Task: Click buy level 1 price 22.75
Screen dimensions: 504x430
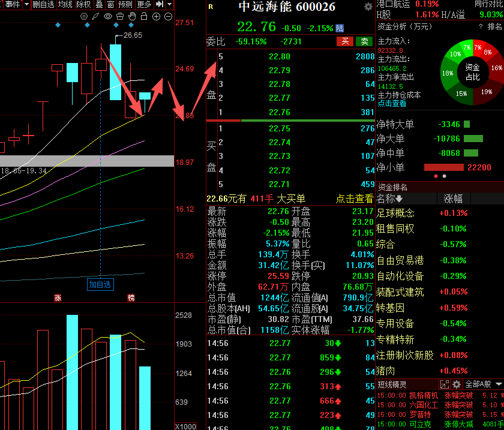Action: pos(280,128)
